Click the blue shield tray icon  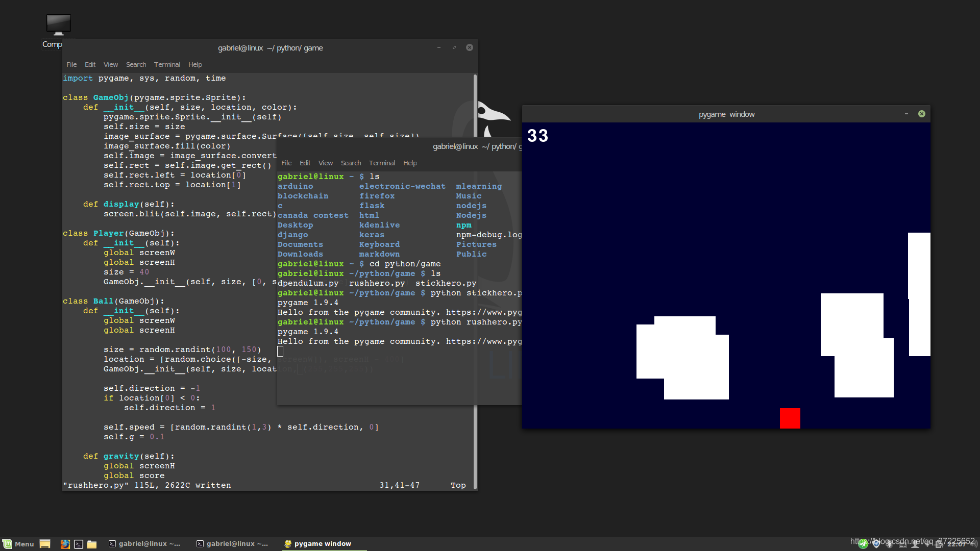(876, 544)
